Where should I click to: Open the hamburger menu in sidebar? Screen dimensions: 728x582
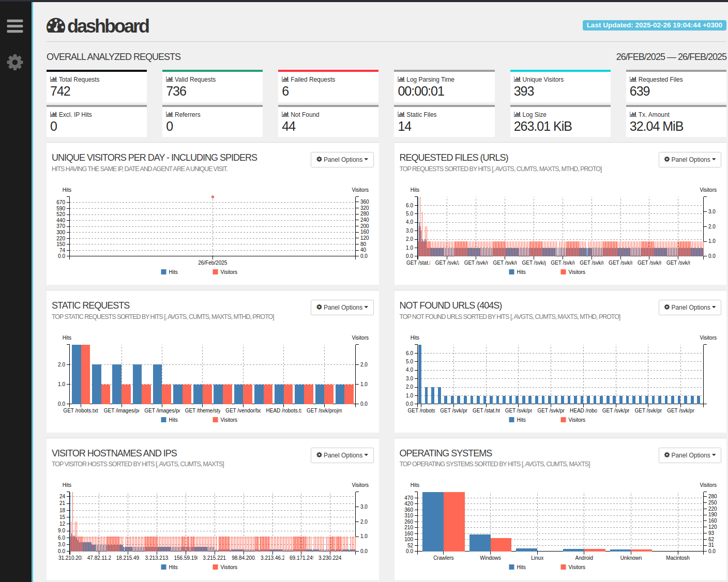click(15, 26)
